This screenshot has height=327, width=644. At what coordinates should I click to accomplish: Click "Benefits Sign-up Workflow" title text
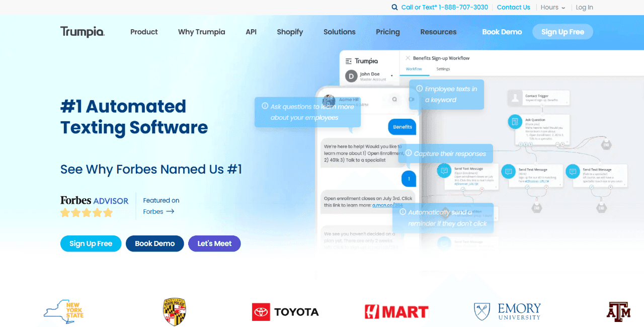coord(441,58)
